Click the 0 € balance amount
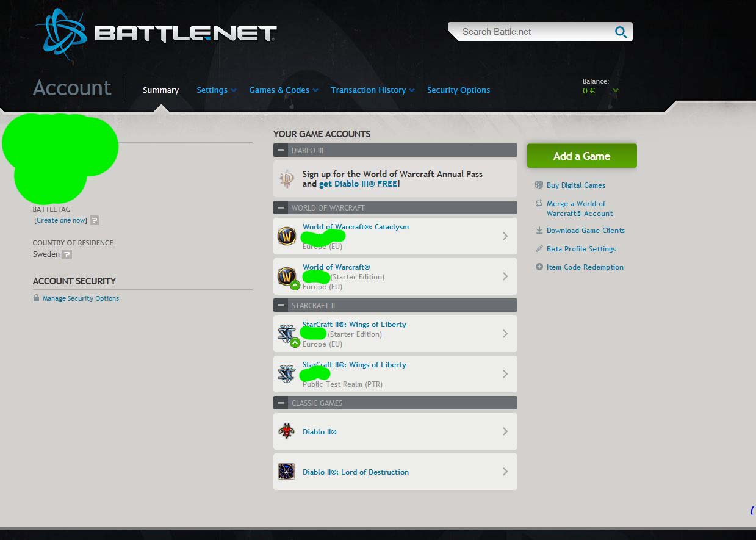 (589, 90)
